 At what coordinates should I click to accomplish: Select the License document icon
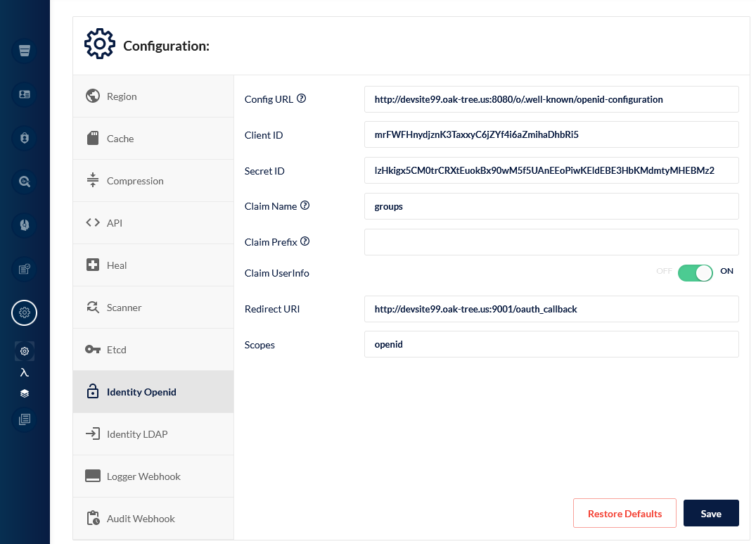[24, 269]
